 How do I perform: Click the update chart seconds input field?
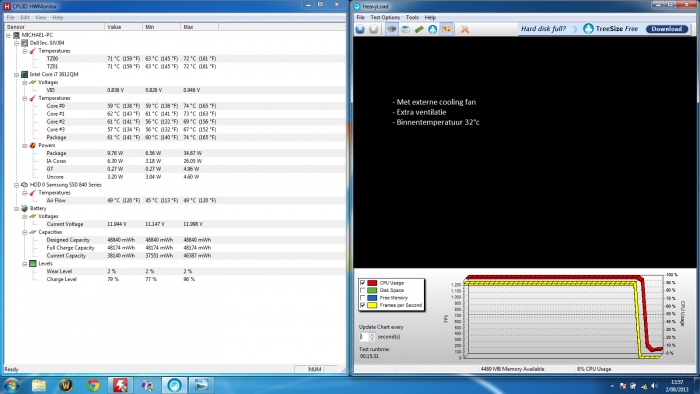click(364, 337)
